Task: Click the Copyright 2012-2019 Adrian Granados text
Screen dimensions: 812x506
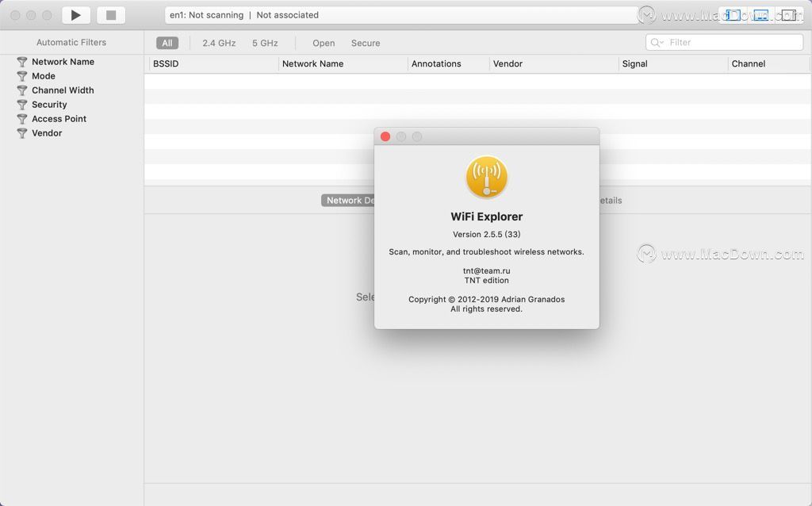Action: pos(486,299)
